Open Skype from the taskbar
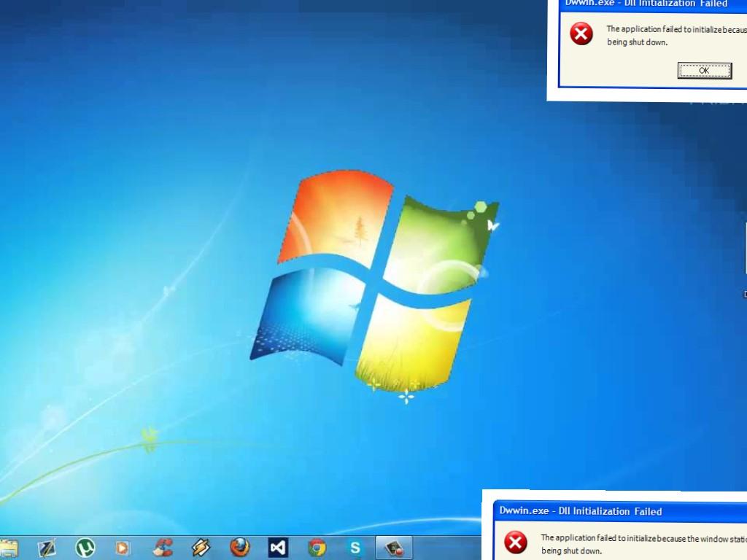This screenshot has height=560, width=747. click(355, 547)
